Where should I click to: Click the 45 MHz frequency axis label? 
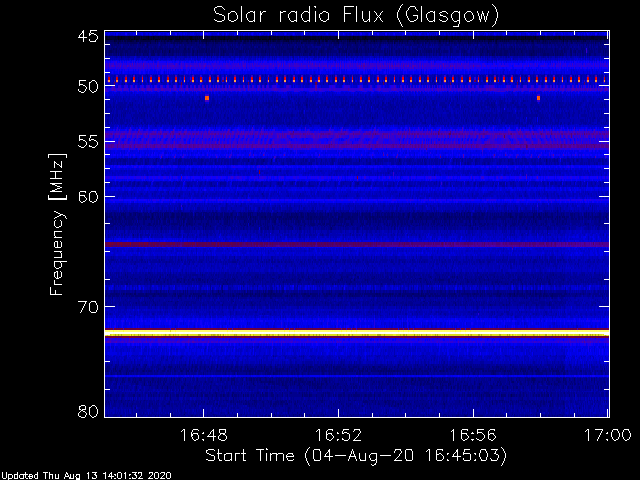(88, 36)
